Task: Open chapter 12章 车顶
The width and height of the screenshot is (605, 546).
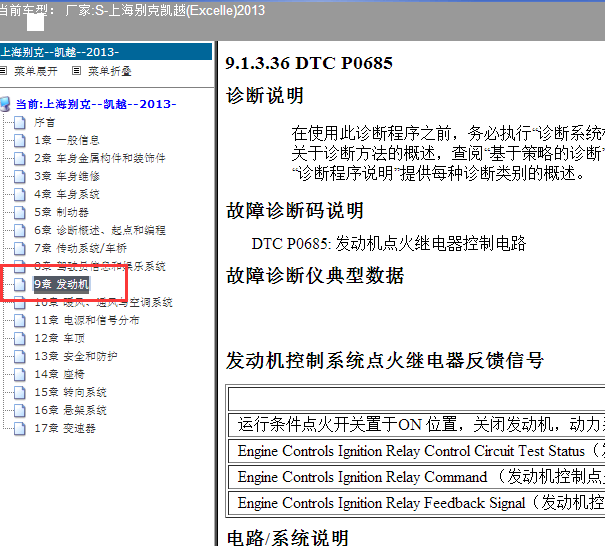Action: [59, 338]
